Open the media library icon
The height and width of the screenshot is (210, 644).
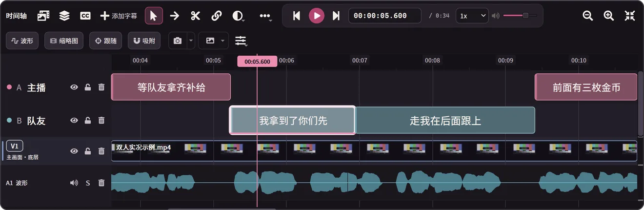pyautogui.click(x=43, y=16)
